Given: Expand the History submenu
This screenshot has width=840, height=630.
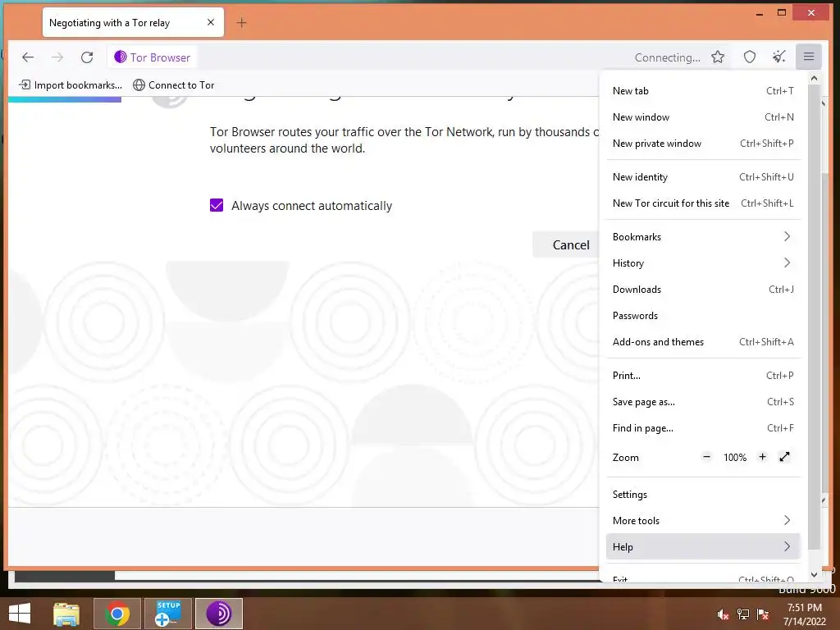Looking at the screenshot, I should point(703,263).
